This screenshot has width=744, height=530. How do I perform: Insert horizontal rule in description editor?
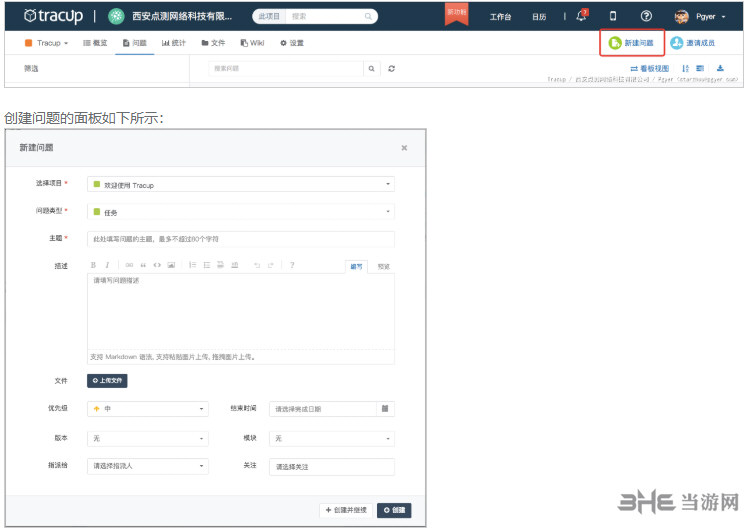[x=234, y=265]
